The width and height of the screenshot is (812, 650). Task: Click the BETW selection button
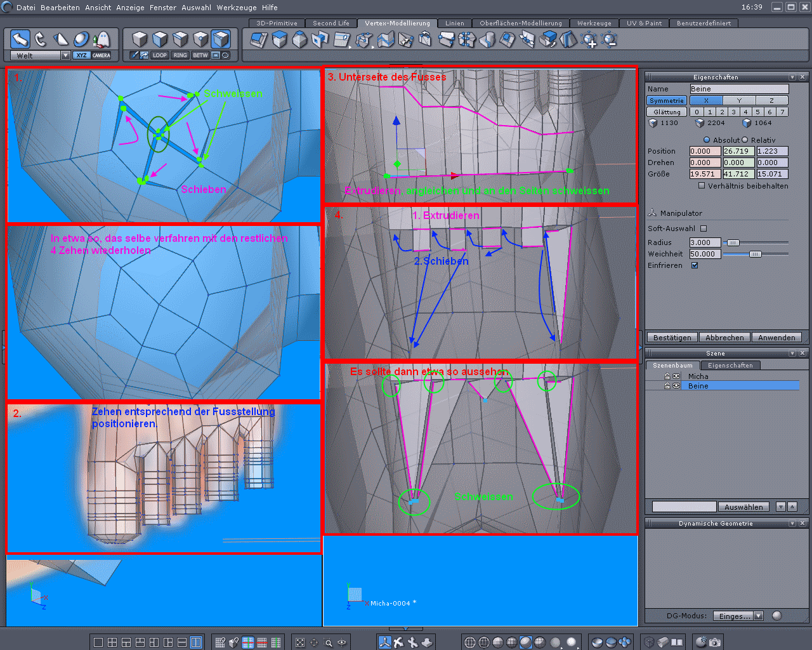200,55
